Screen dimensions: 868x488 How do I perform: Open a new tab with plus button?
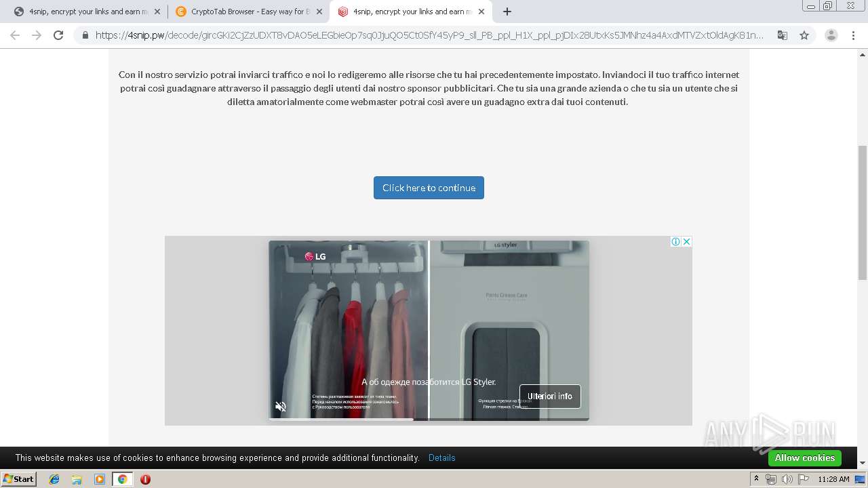(507, 12)
